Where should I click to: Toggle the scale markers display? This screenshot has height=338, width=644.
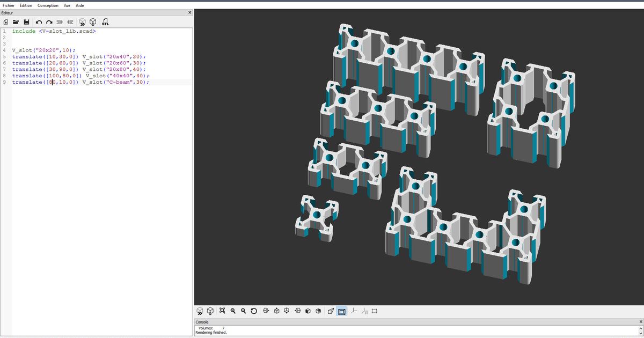(364, 311)
